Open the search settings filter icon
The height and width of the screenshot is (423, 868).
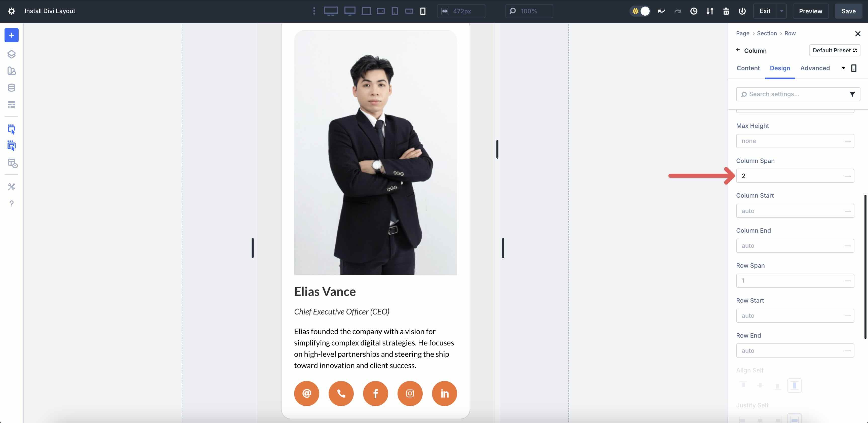tap(853, 94)
